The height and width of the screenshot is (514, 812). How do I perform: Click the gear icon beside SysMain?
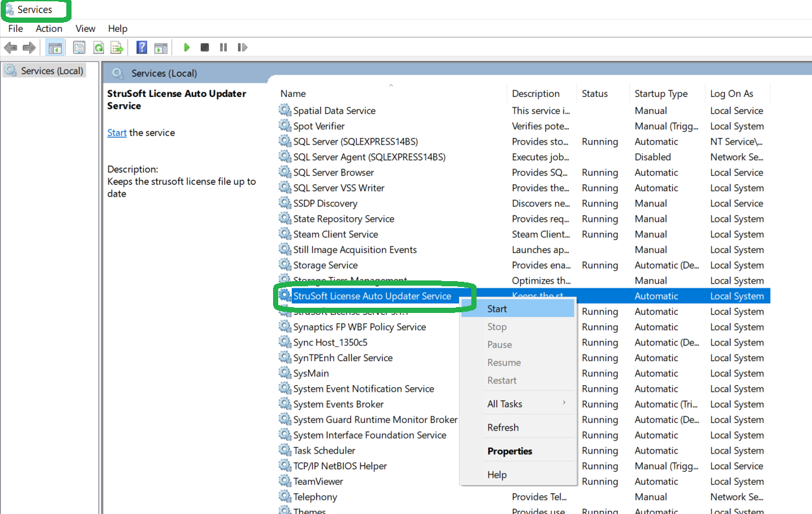[285, 373]
